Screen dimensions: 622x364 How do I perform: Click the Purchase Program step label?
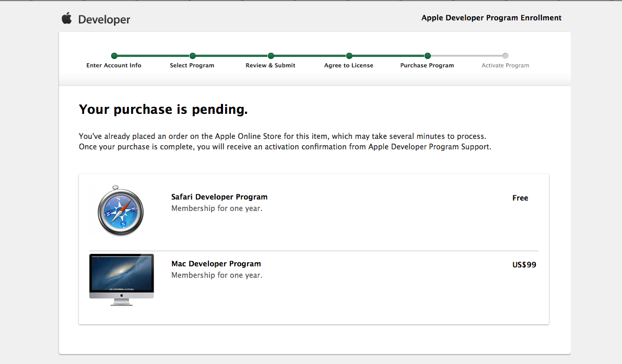[x=427, y=65]
